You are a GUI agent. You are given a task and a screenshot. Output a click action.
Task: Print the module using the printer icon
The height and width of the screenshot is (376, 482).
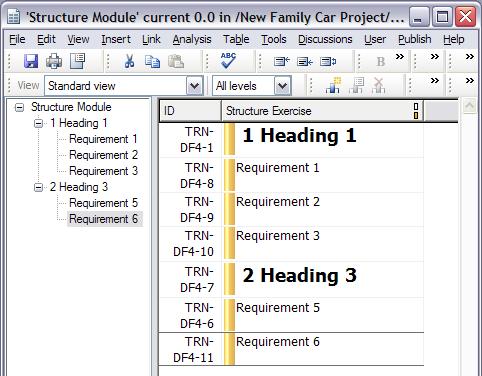click(x=54, y=61)
